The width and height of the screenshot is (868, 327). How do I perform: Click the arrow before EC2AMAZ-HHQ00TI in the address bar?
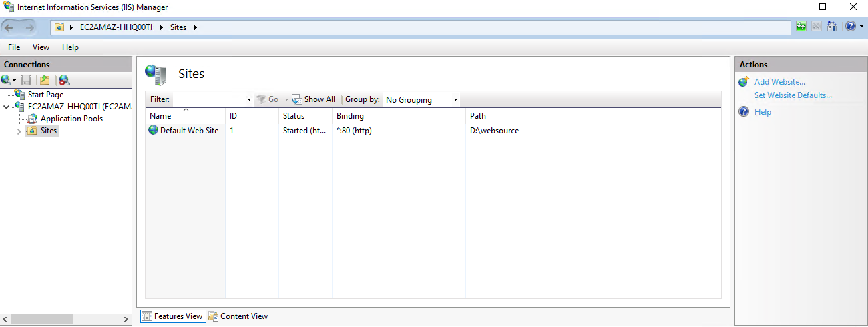(x=71, y=27)
